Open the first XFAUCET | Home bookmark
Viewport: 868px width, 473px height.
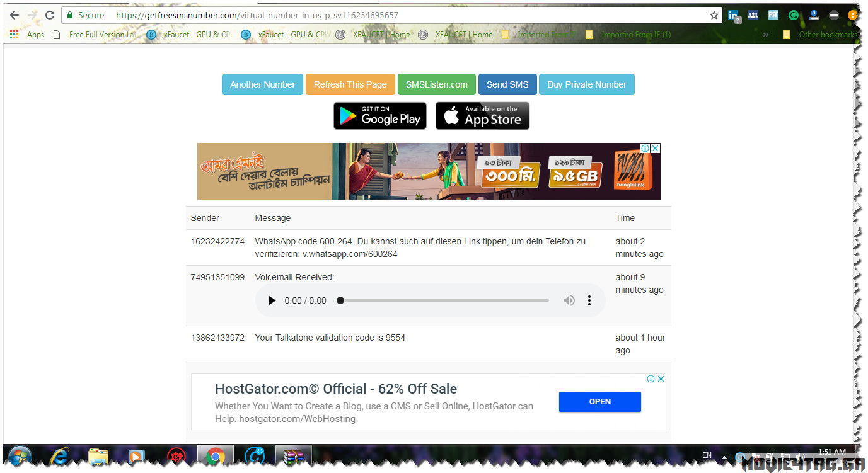[x=373, y=35]
